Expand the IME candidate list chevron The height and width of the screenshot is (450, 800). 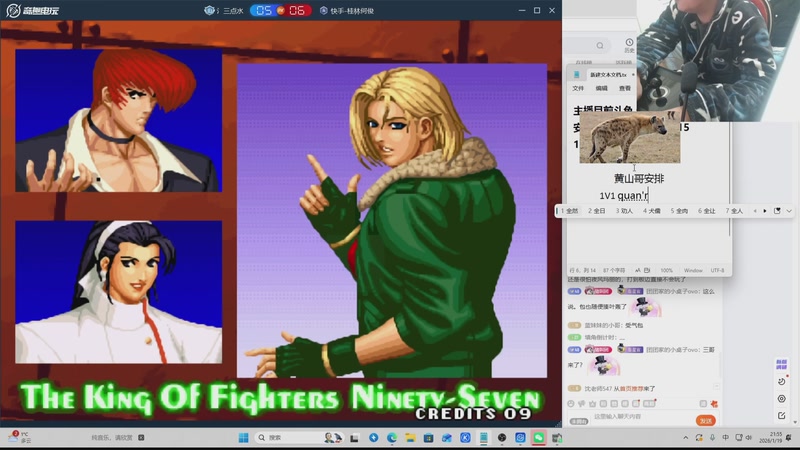pos(789,211)
